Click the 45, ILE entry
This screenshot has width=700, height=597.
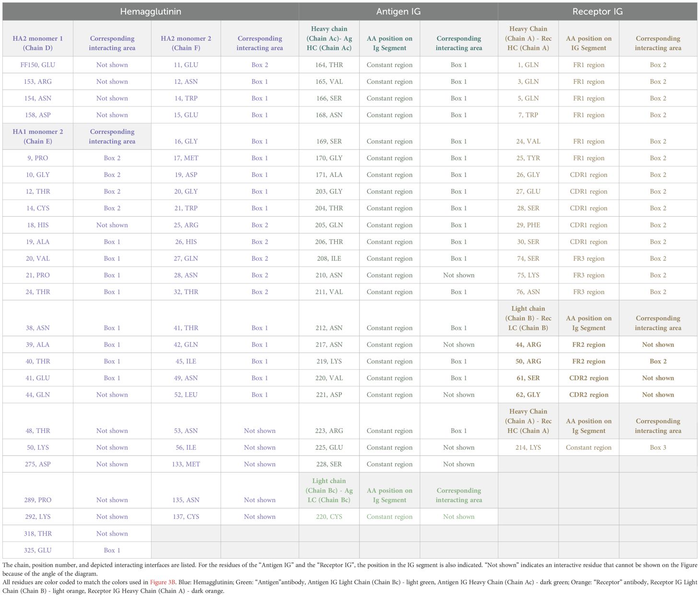click(186, 362)
